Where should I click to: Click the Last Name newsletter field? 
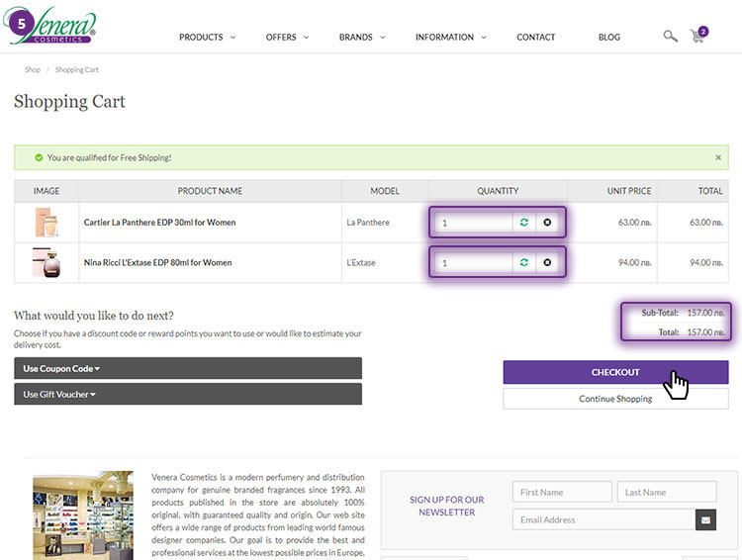point(667,492)
